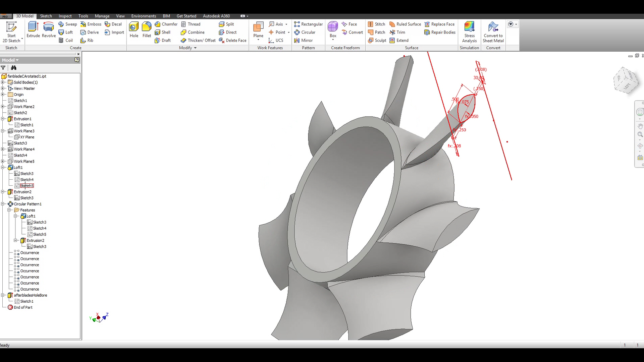Open the Inspect ribbon tab

[x=65, y=16]
